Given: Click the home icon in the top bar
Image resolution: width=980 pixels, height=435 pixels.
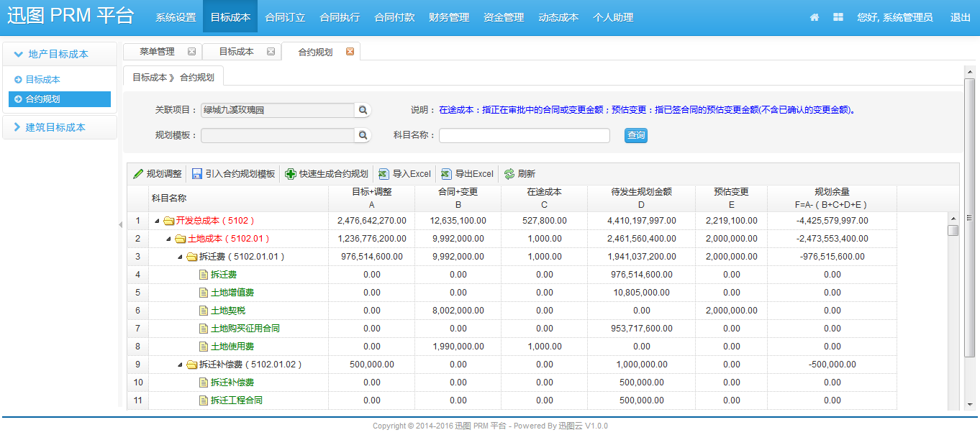Looking at the screenshot, I should (815, 17).
